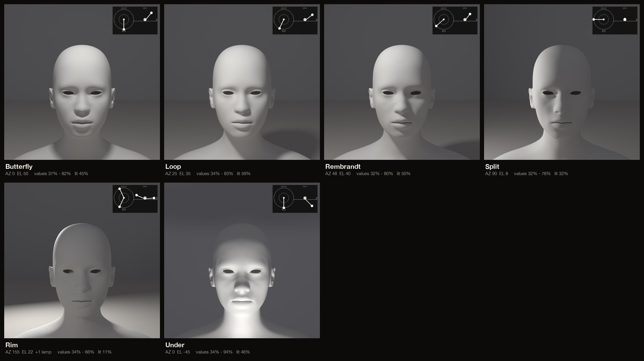Select the Rembrandt lighting render thumbnail
The image size is (644, 361).
coord(402,82)
